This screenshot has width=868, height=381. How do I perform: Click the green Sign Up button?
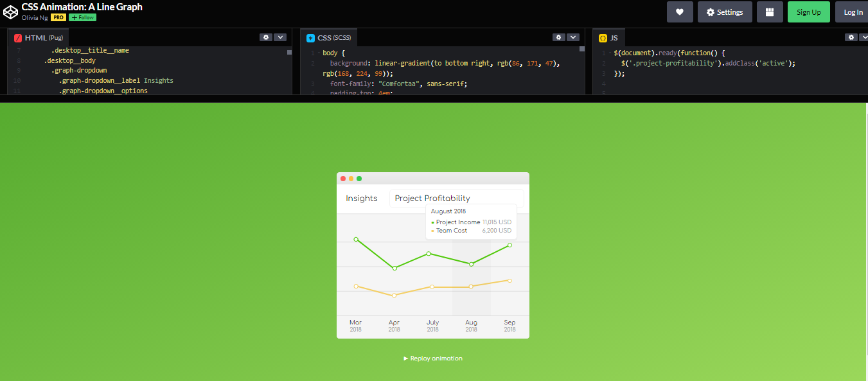point(808,12)
